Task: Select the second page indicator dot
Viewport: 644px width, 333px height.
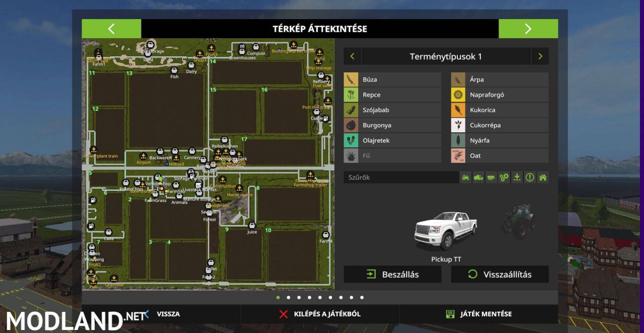Action: pos(288,297)
